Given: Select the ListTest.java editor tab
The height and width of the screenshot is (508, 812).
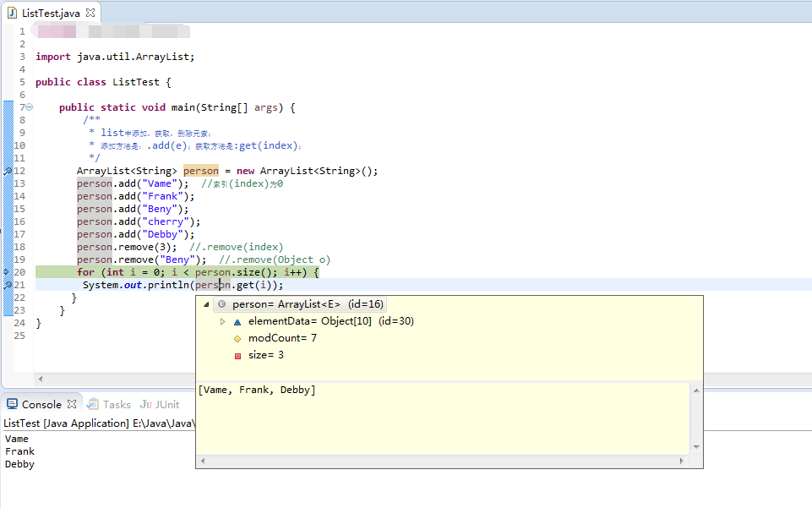Looking at the screenshot, I should [x=51, y=13].
